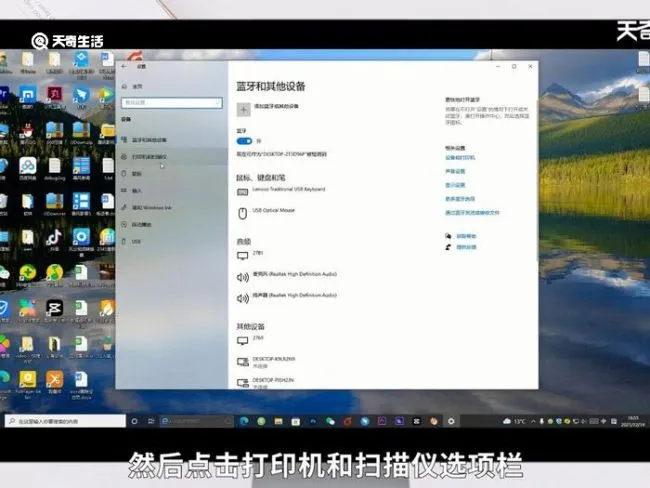Click the mouse device icon
Image resolution: width=650 pixels, height=488 pixels.
tap(243, 214)
